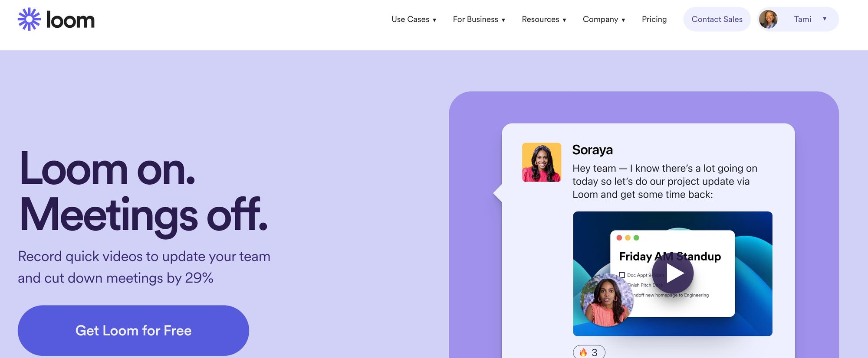The image size is (868, 358).
Task: Click the Loom starburst logo icon
Action: pyautogui.click(x=29, y=19)
